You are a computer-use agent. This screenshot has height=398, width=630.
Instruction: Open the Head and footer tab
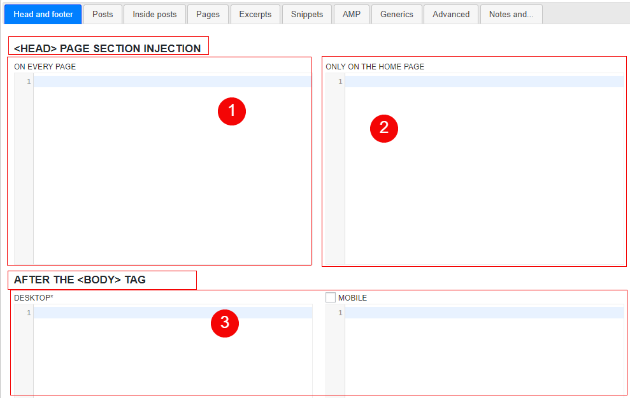pyautogui.click(x=43, y=14)
